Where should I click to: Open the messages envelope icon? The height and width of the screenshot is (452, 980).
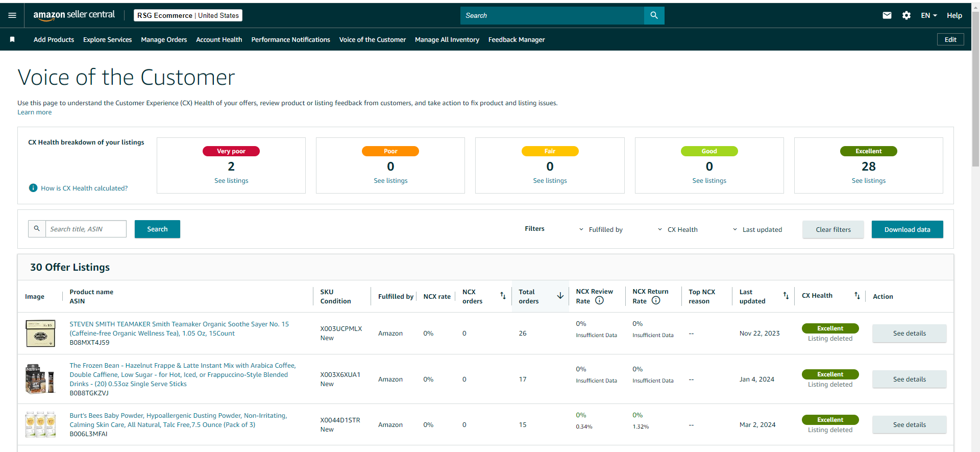click(x=887, y=15)
